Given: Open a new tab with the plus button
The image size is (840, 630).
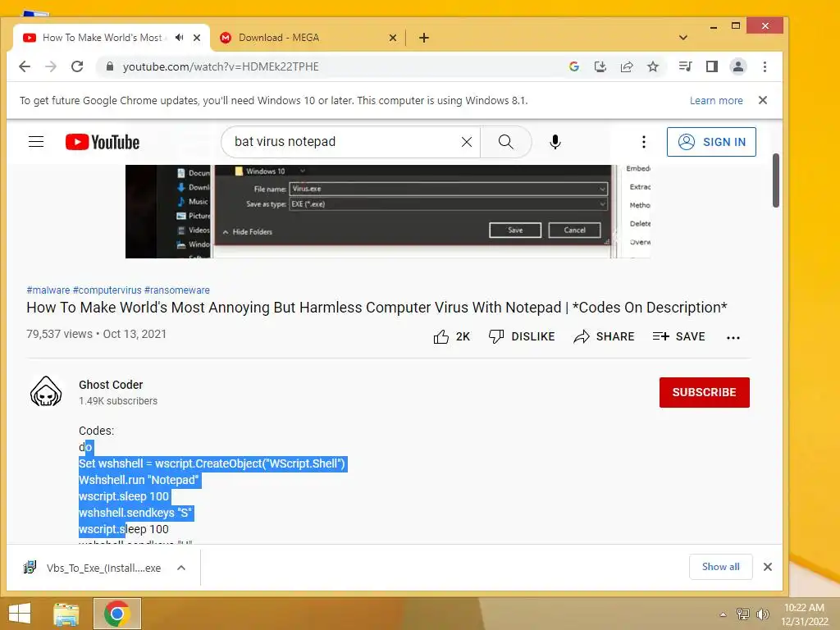Looking at the screenshot, I should pyautogui.click(x=424, y=38).
